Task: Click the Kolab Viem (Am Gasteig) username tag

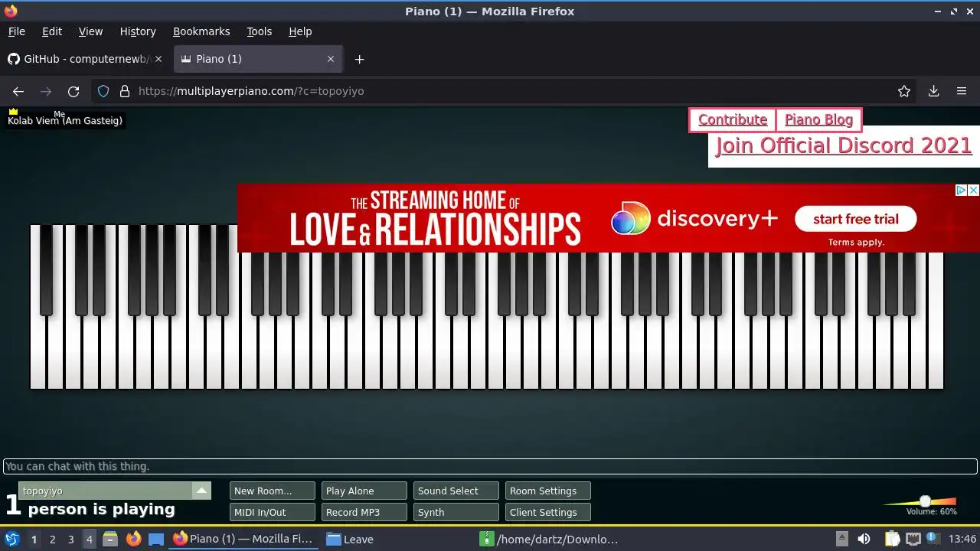Action: (x=65, y=120)
